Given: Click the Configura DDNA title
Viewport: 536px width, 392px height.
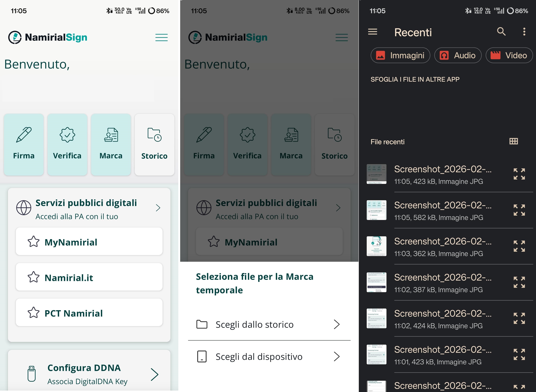Looking at the screenshot, I should (x=84, y=368).
